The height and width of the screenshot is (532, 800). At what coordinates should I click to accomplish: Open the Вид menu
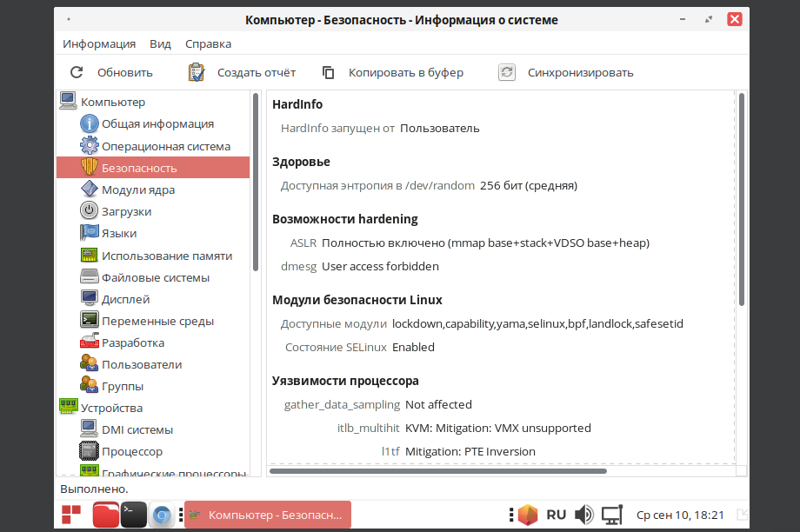pyautogui.click(x=160, y=43)
